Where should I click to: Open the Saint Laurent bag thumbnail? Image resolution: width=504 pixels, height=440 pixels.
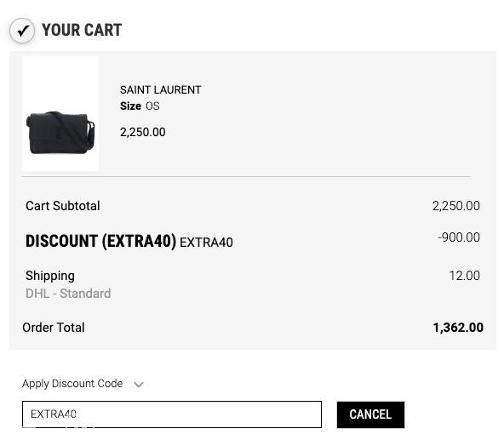click(60, 114)
